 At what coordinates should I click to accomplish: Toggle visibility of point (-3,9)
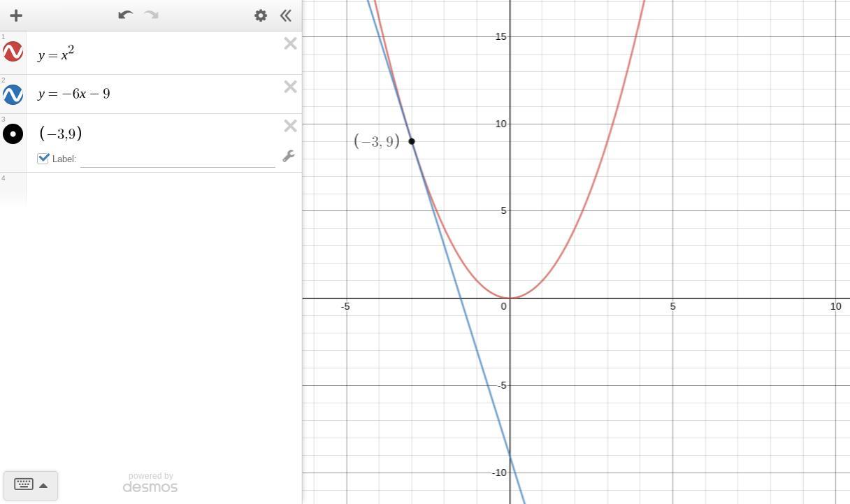[13, 134]
